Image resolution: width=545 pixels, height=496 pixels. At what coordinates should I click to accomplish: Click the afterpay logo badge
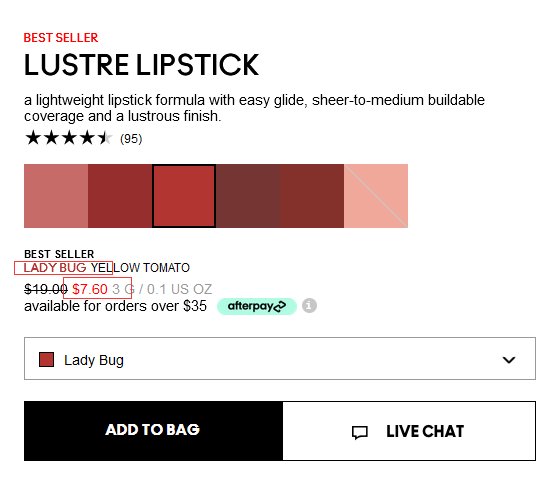click(x=257, y=306)
